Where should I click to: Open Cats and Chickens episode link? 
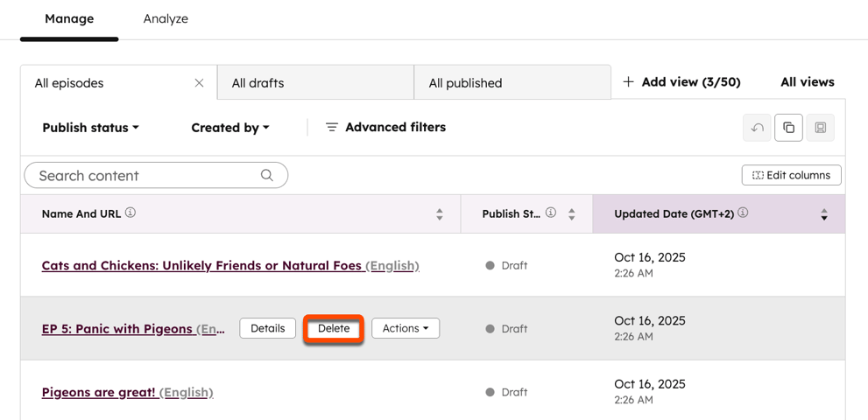pyautogui.click(x=201, y=265)
